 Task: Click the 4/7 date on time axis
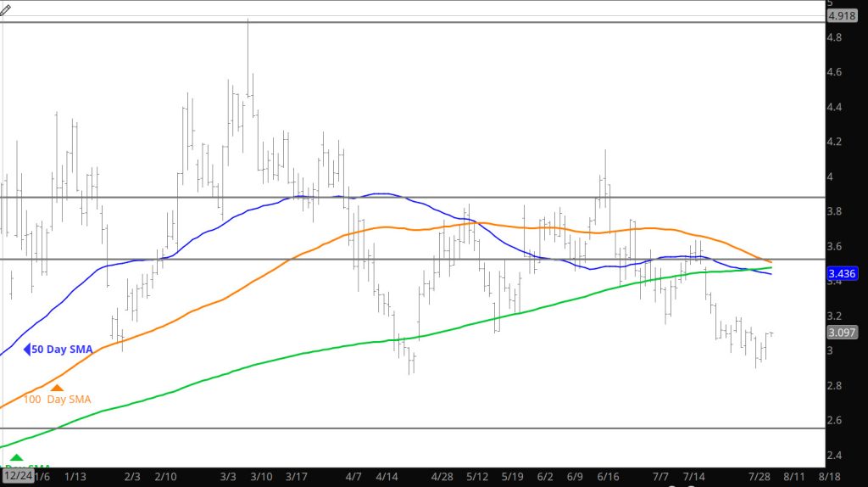click(353, 477)
